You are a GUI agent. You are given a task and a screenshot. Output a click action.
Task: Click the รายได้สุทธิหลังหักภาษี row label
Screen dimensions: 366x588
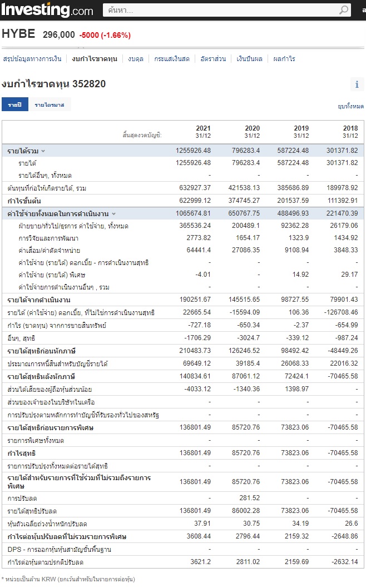(x=41, y=377)
